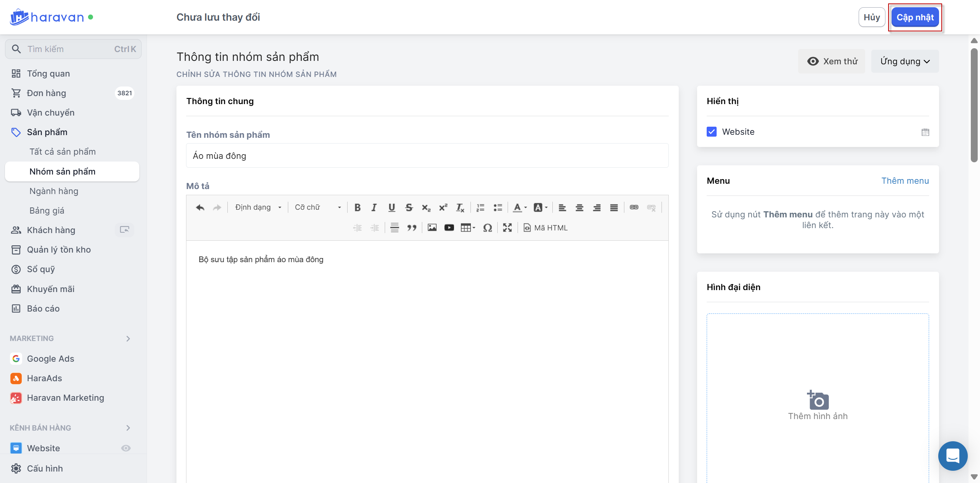Toggle the Website channel eye icon
Viewport: 980px width, 483px height.
(x=126, y=448)
